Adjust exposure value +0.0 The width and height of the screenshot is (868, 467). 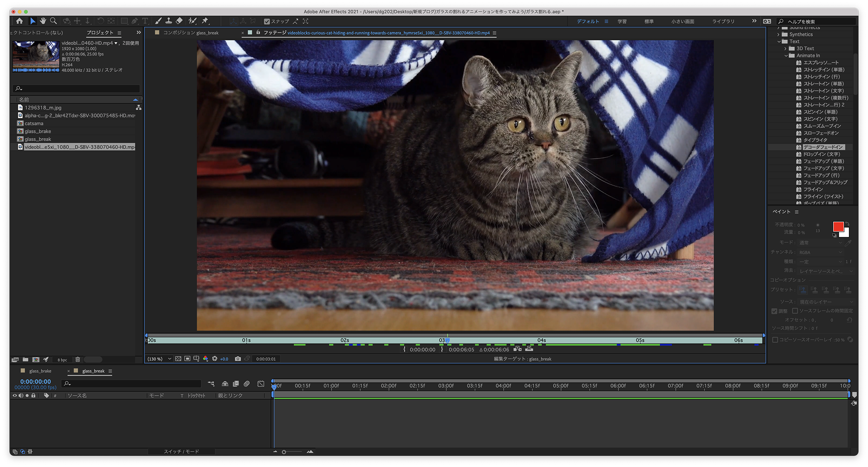224,359
